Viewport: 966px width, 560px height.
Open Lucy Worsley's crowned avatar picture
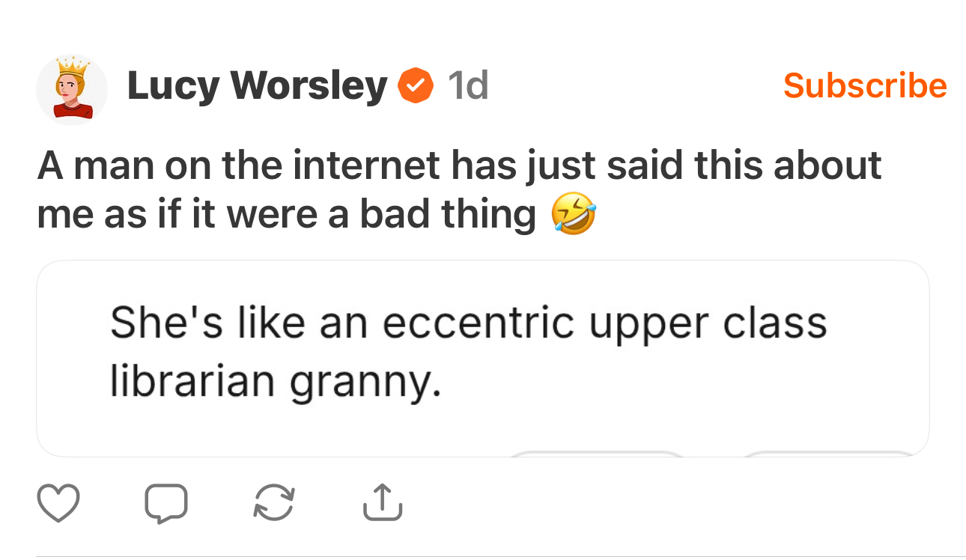pyautogui.click(x=72, y=89)
